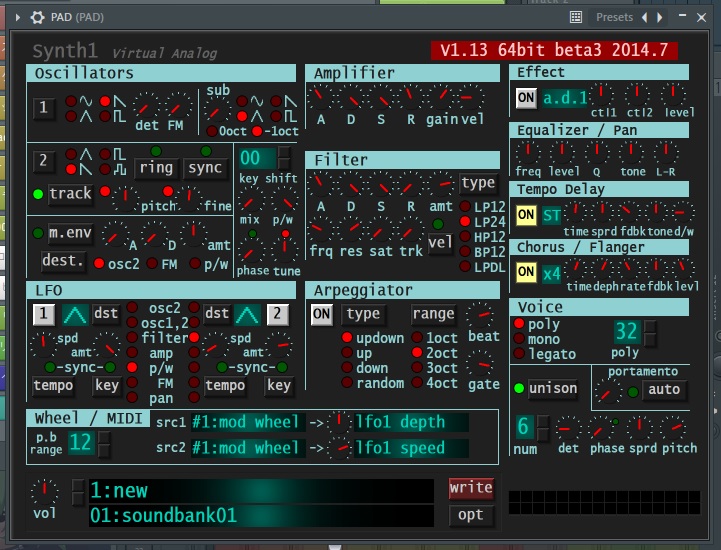Click the filter frq knob
Screen dimensions: 721x550
[319, 229]
